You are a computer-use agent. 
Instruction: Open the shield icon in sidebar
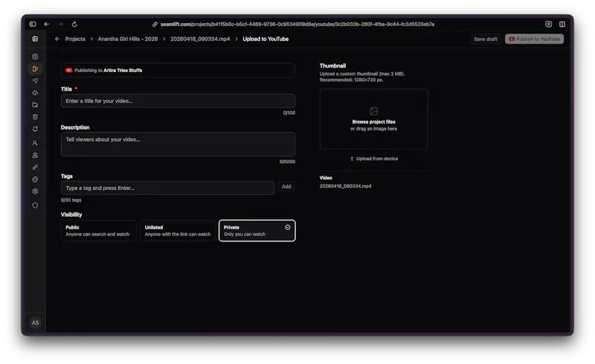coord(35,205)
